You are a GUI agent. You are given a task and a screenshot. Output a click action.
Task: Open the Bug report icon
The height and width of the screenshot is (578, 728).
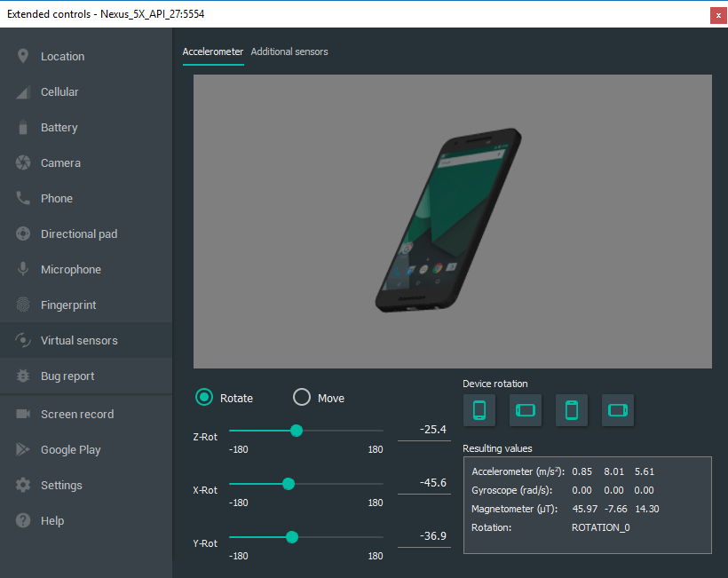[23, 376]
